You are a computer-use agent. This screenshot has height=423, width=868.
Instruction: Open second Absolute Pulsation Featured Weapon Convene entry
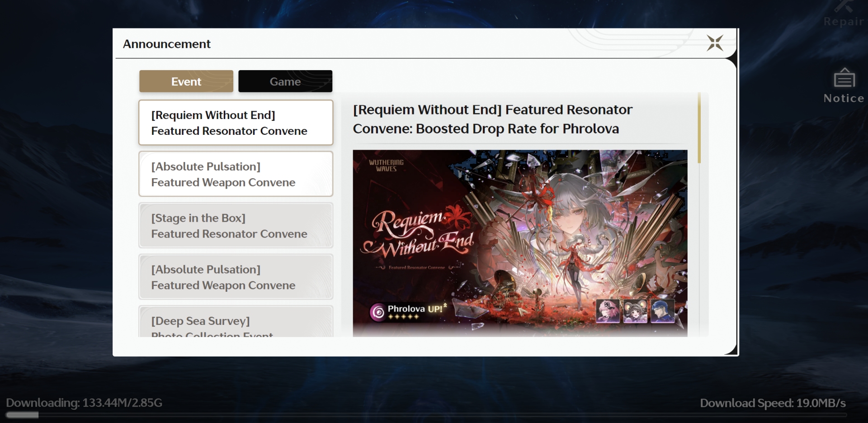point(236,277)
